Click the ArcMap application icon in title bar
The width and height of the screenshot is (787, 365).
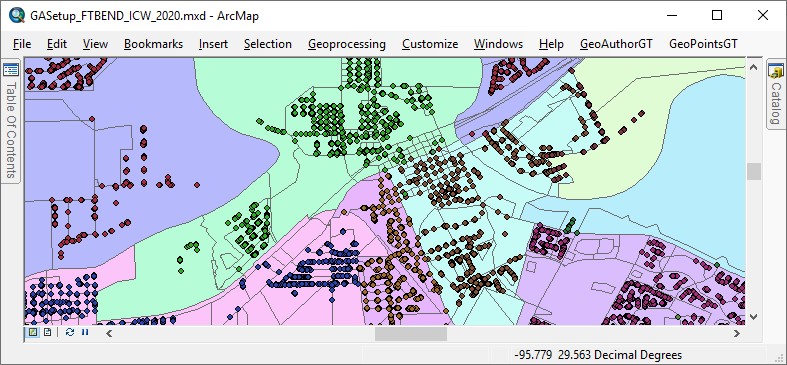coord(17,16)
